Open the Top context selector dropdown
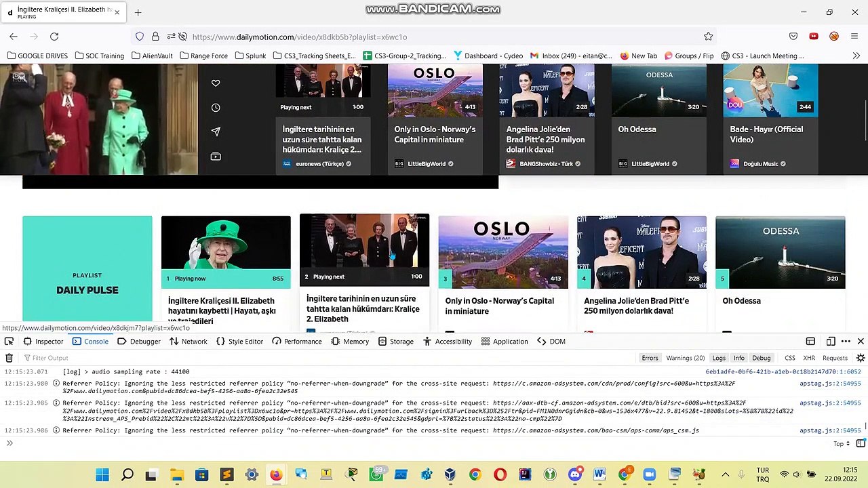Viewport: 868px width, 488px height. (841, 444)
